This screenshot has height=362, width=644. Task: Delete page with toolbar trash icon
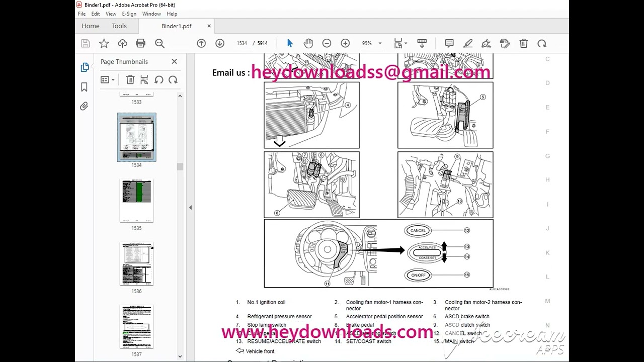pos(524,44)
